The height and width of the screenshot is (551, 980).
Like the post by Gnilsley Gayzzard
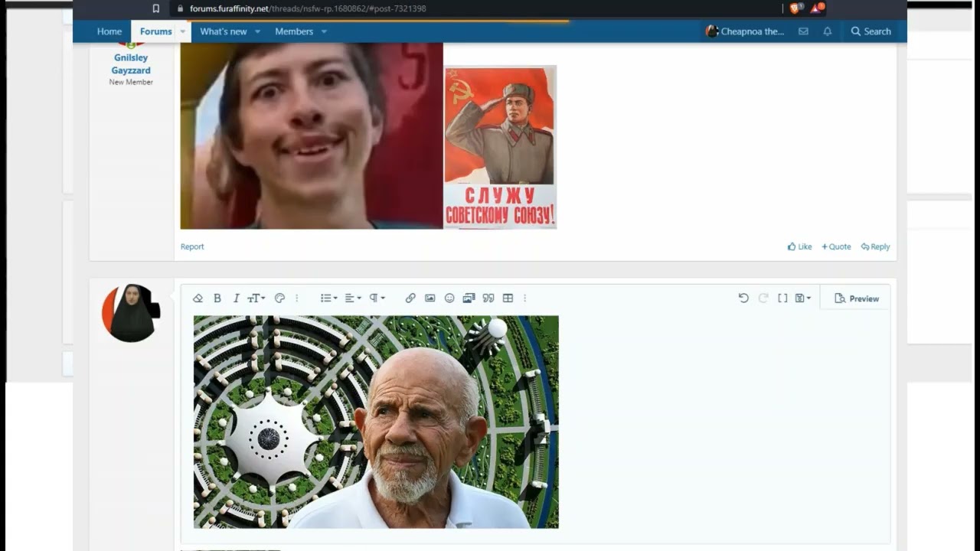tap(799, 246)
